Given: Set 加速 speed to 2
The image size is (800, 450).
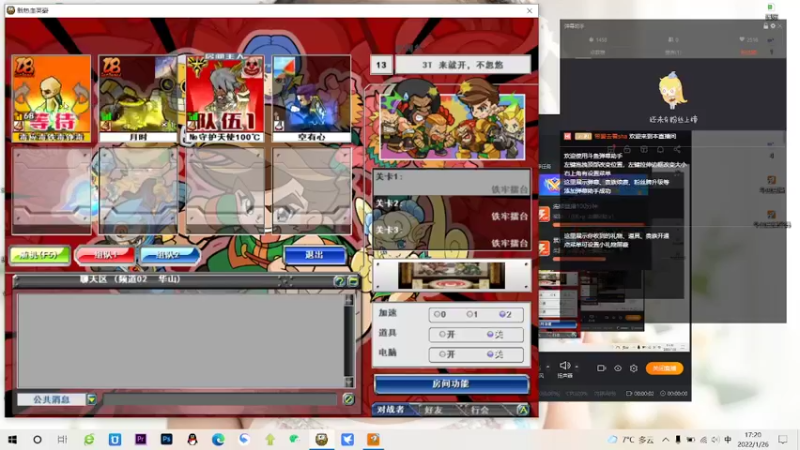Looking at the screenshot, I should pyautogui.click(x=505, y=314).
